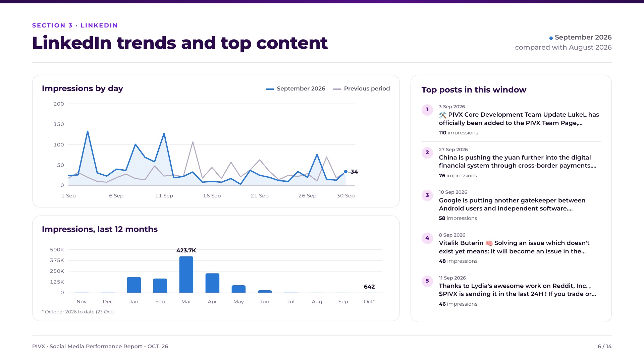644x362 pixels.
Task: Click the January bar in the 12-month chart
Action: click(134, 285)
